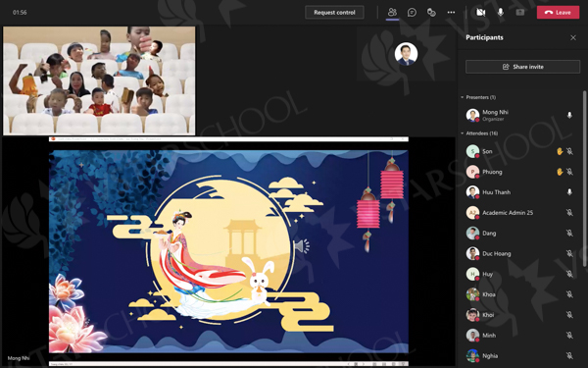Click the participants list scrollbar
588x368 pixels.
(584, 179)
